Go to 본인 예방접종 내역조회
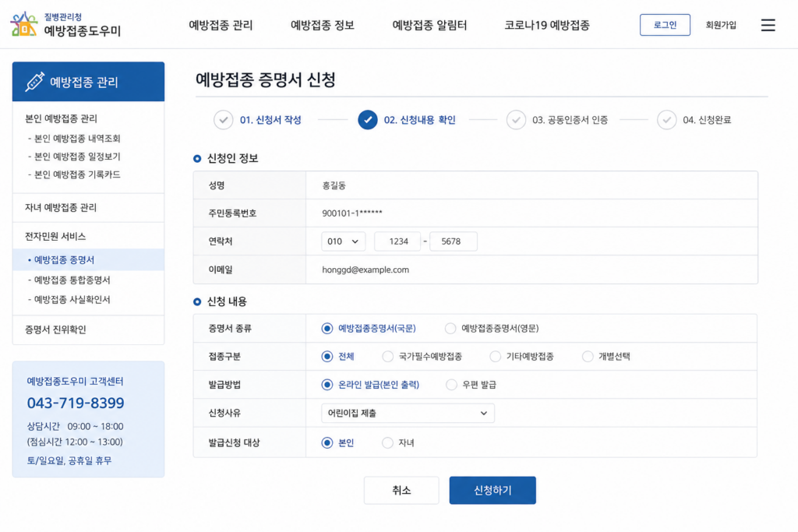 click(74, 139)
